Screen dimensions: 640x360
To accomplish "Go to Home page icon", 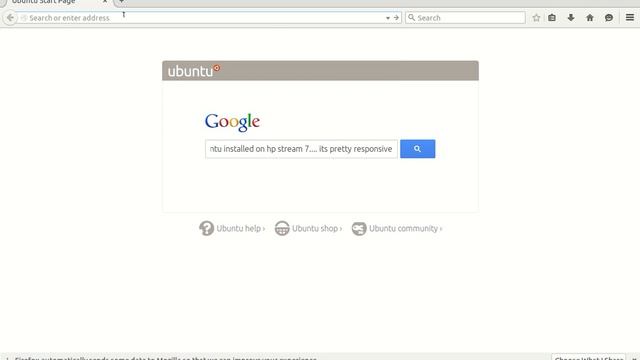I will (x=590, y=18).
